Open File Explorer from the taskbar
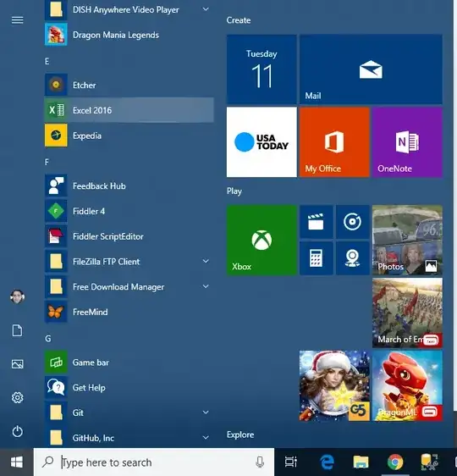 (361, 462)
